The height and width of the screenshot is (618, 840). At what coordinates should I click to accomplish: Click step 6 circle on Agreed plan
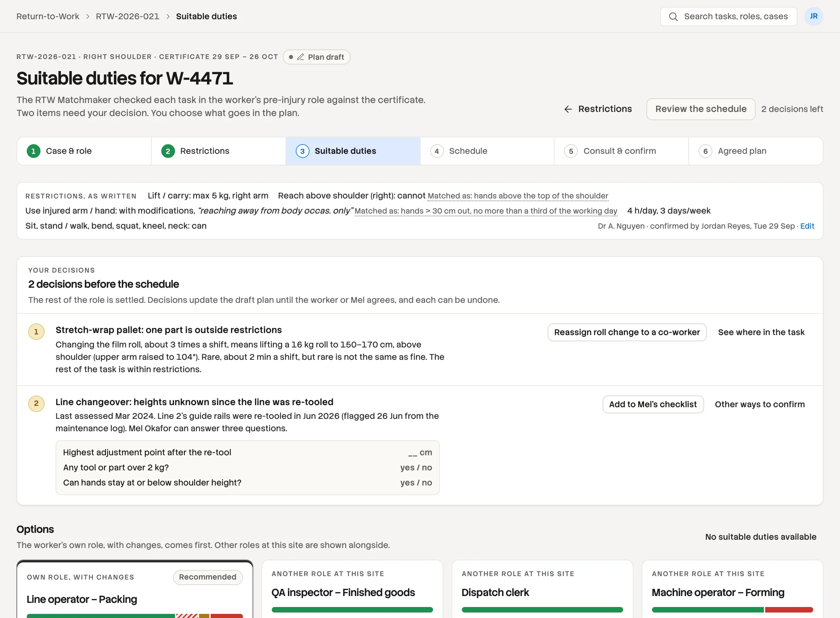tap(705, 151)
